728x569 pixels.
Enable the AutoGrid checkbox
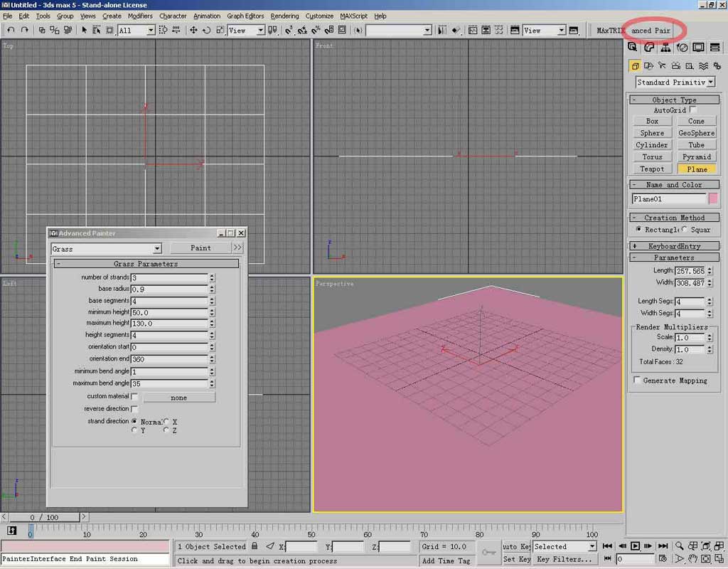coord(693,110)
